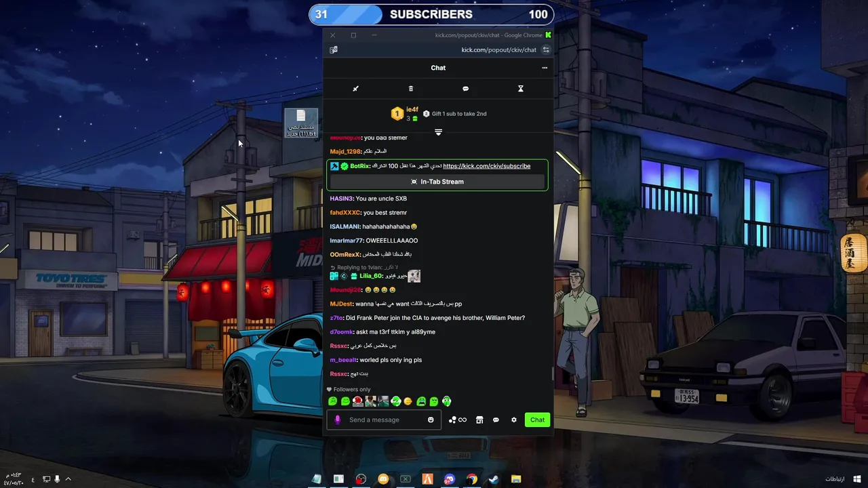Click the In-Tab Stream button
The image size is (868, 488).
pos(437,182)
